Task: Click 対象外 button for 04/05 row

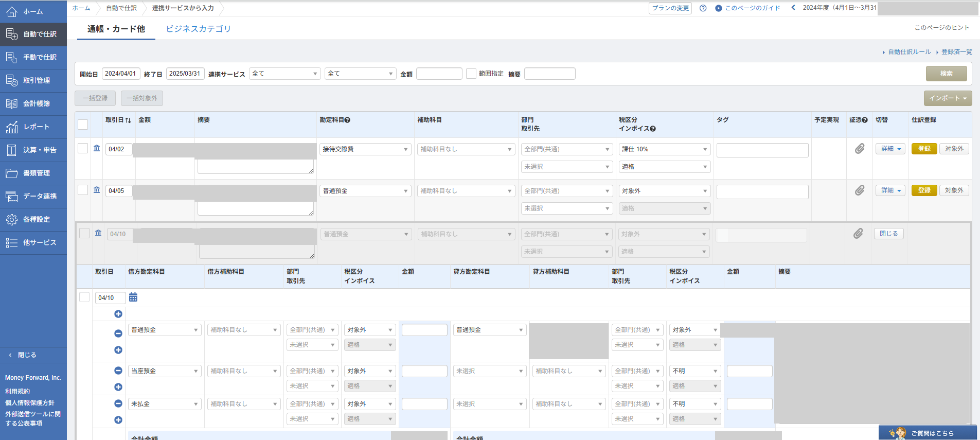Action: [x=954, y=190]
